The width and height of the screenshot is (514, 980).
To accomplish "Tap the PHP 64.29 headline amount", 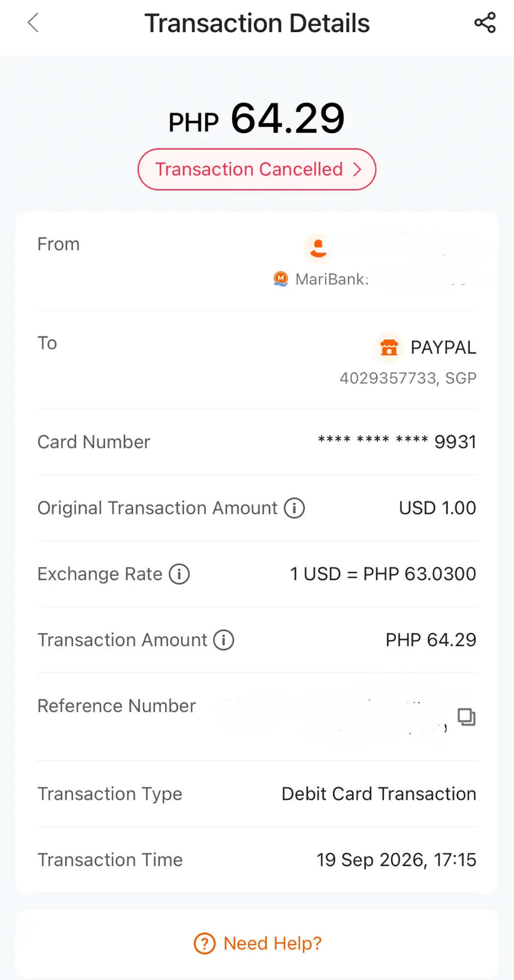I will [257, 119].
